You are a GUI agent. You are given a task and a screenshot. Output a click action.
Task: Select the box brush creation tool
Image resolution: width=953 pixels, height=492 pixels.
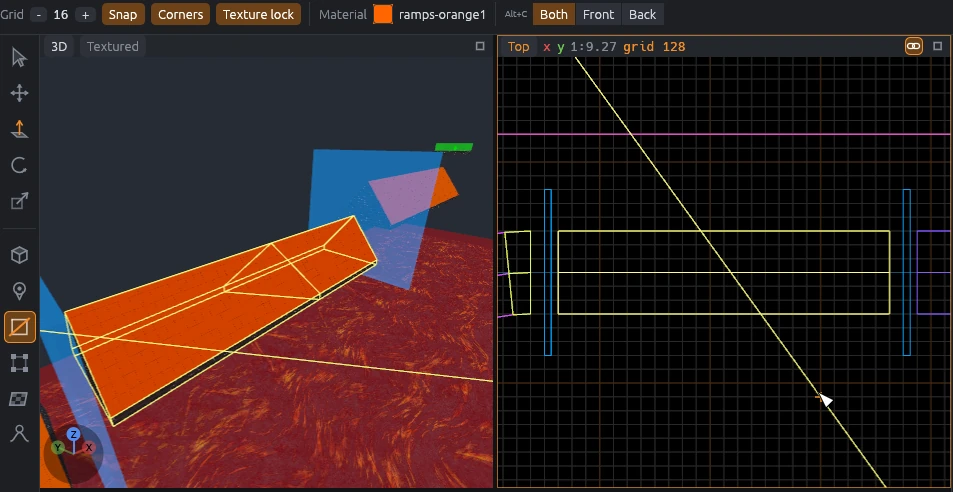[x=19, y=255]
